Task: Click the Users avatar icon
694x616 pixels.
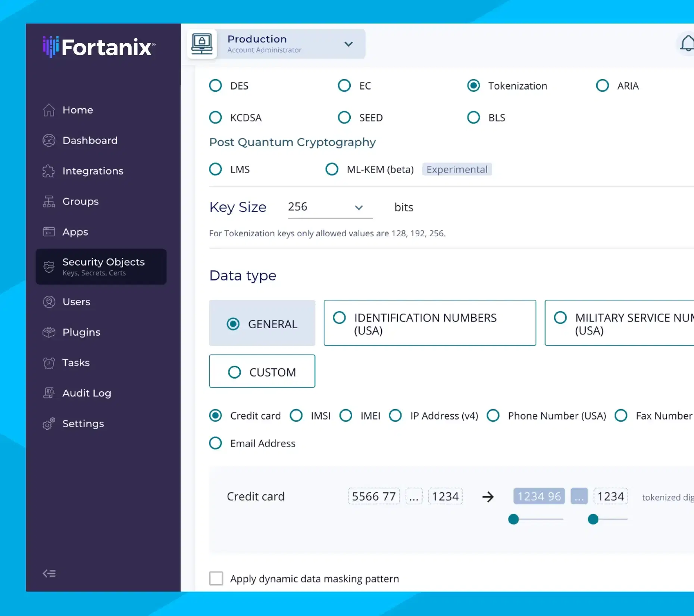Action: pos(49,302)
